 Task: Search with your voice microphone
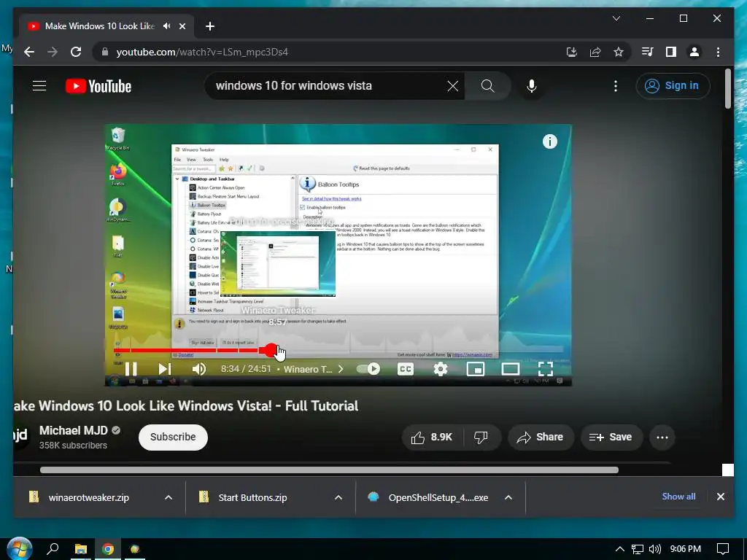coord(532,86)
